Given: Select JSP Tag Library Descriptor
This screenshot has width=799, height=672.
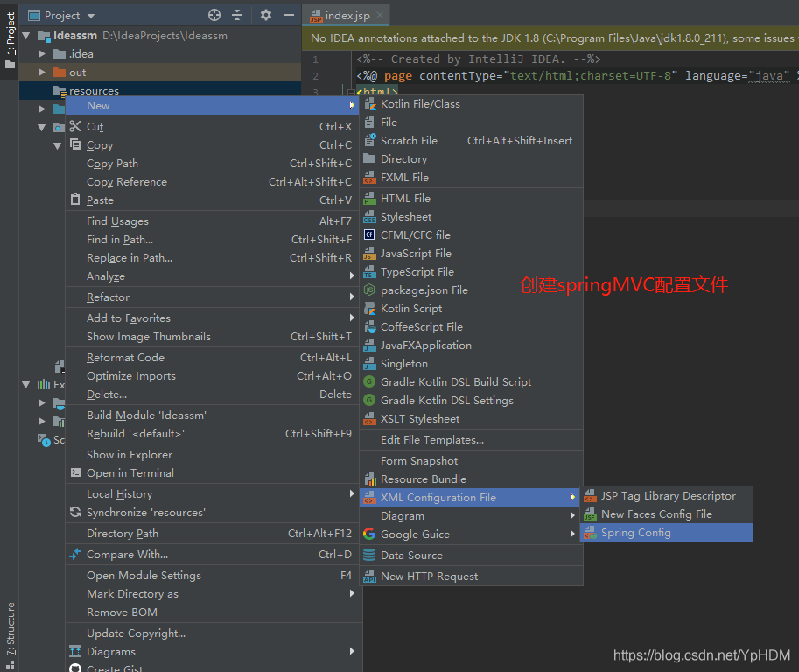Looking at the screenshot, I should [668, 496].
